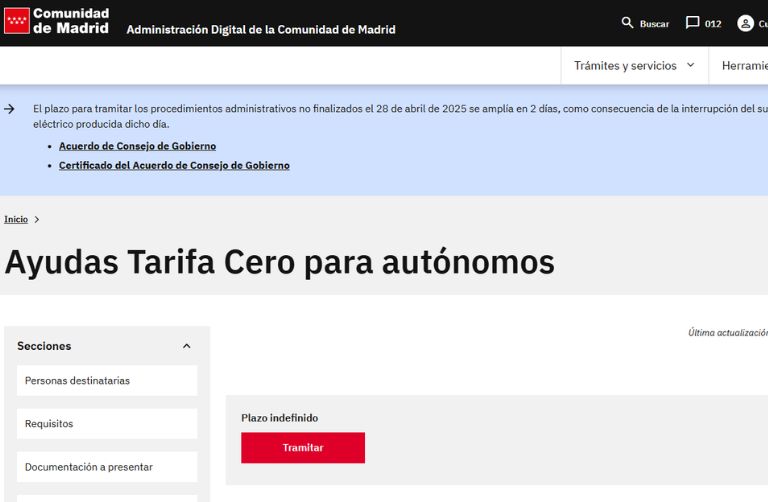Click the 012 contact number label

(x=713, y=24)
